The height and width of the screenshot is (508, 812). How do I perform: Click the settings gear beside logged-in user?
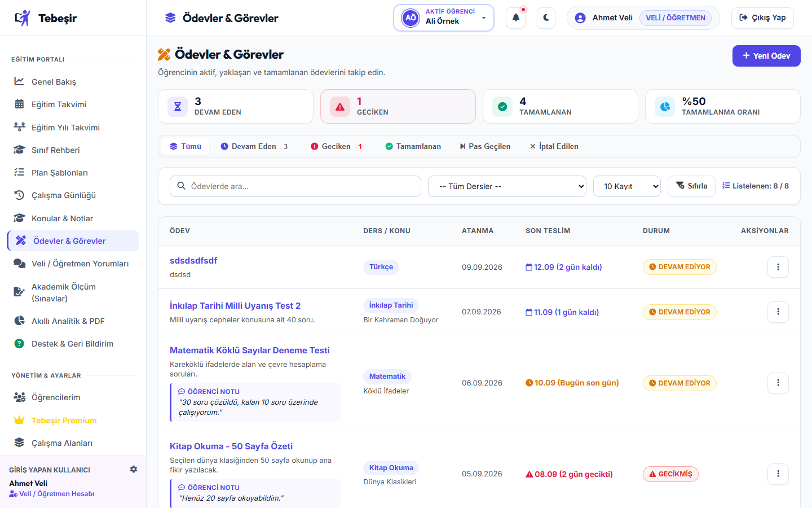pos(134,469)
